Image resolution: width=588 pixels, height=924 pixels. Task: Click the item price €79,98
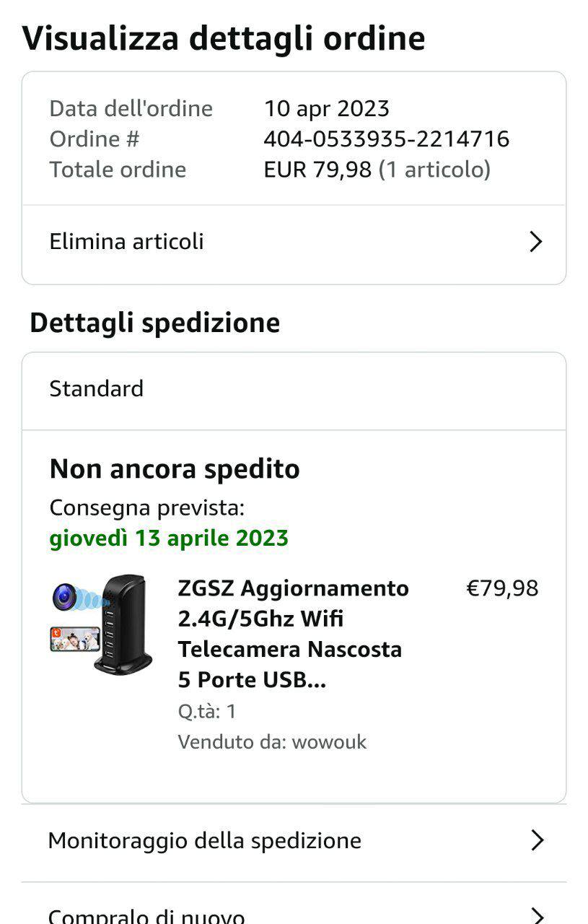pos(502,588)
